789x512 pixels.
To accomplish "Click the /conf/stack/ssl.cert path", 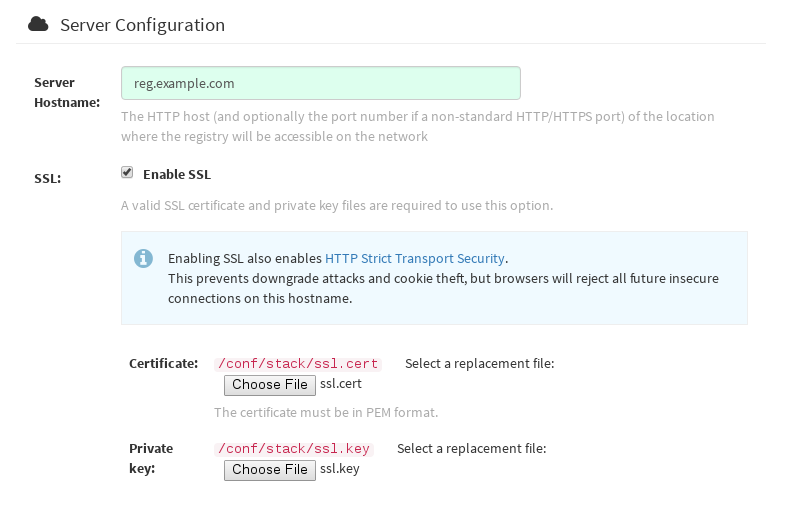I will pos(300,364).
